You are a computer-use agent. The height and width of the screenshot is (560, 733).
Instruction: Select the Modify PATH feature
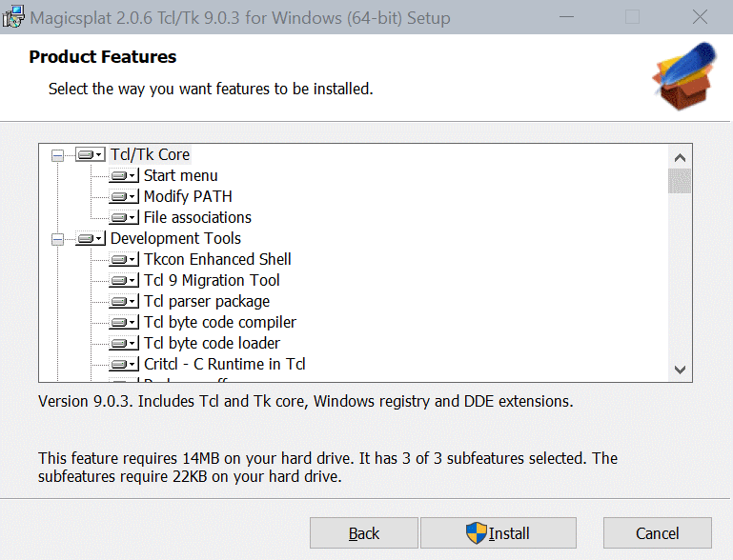pos(188,196)
